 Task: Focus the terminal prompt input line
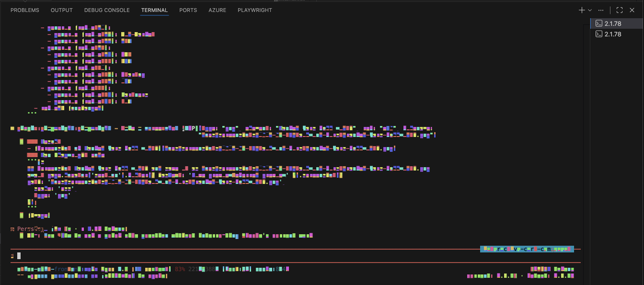(x=295, y=256)
